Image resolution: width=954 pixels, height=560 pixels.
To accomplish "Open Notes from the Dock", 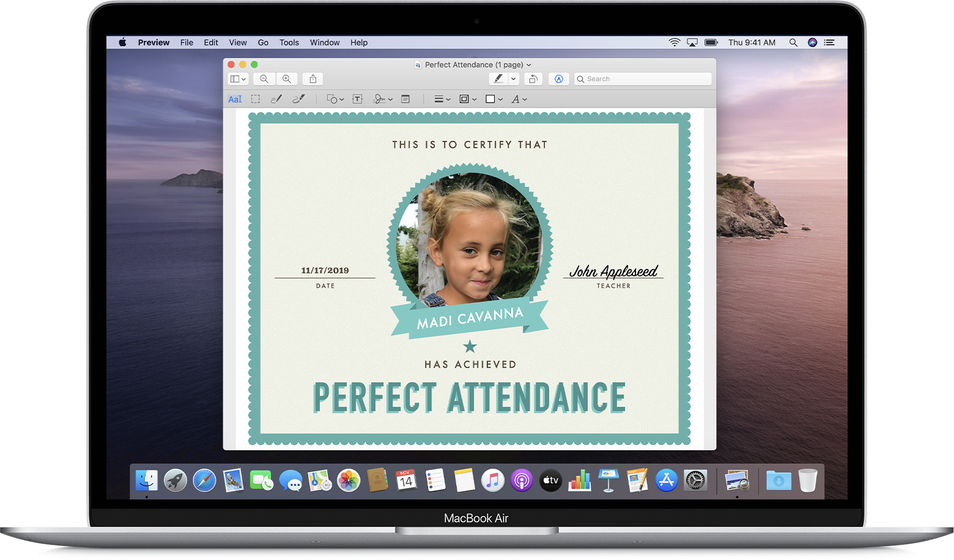I will (x=464, y=481).
